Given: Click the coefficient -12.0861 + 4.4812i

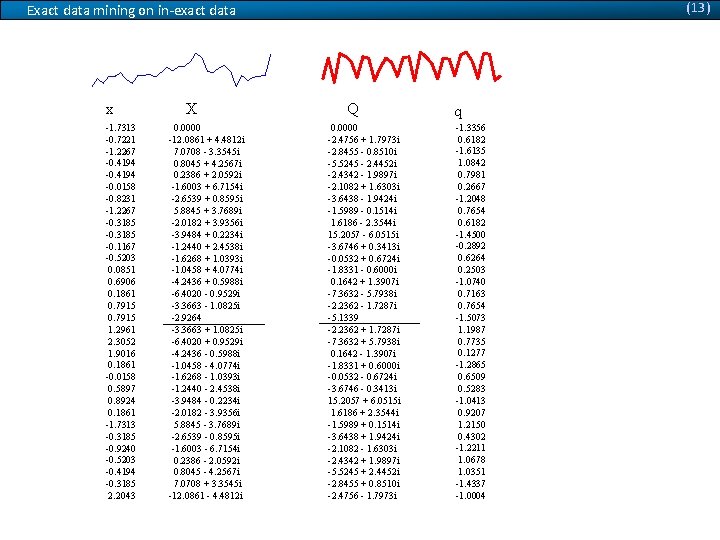Looking at the screenshot, I should [x=206, y=140].
